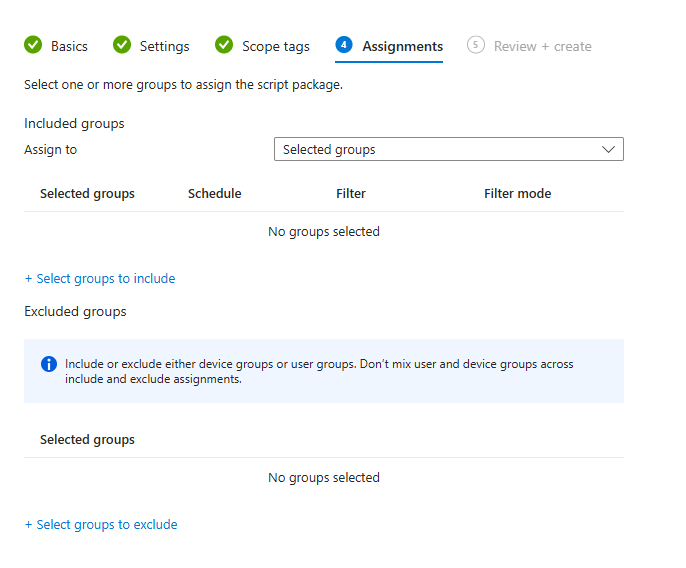Expand the chevron arrow on Assign to dropdown

pyautogui.click(x=608, y=150)
